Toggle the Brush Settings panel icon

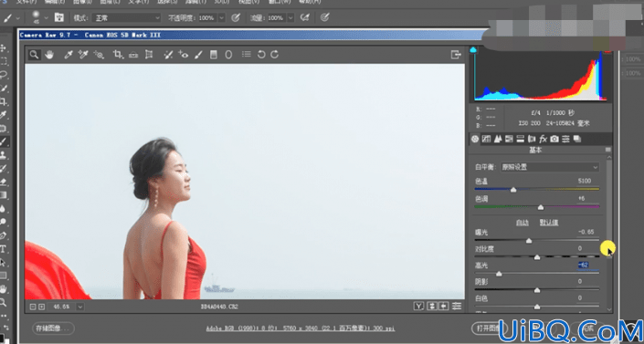click(x=59, y=17)
